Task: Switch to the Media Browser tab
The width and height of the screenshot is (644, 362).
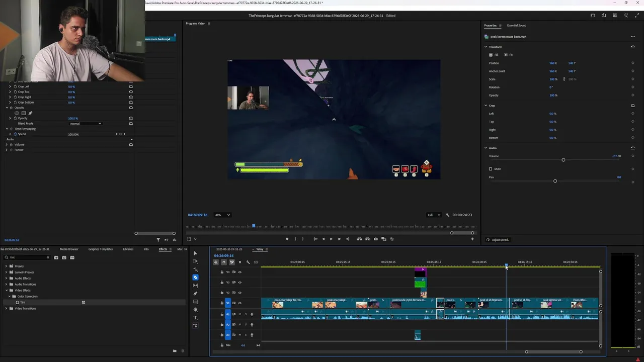Action: 69,249
